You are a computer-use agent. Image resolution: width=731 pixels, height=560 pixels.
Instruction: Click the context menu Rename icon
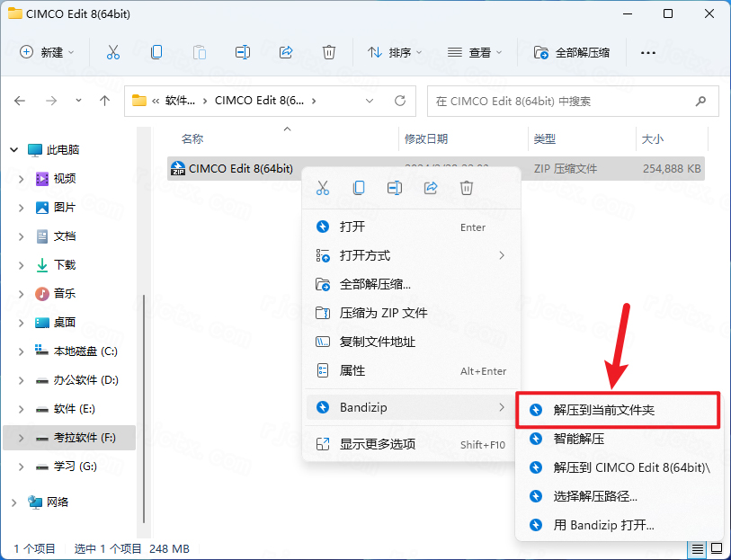[x=395, y=188]
